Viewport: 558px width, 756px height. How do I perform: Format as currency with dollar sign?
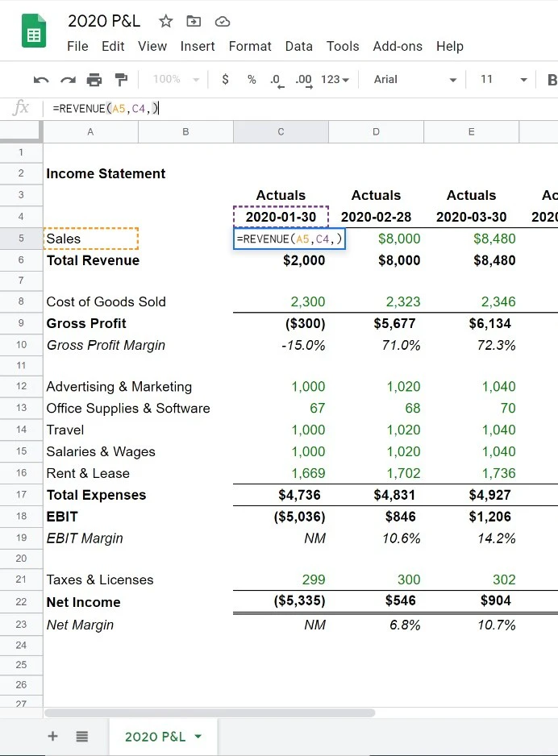pos(225,79)
